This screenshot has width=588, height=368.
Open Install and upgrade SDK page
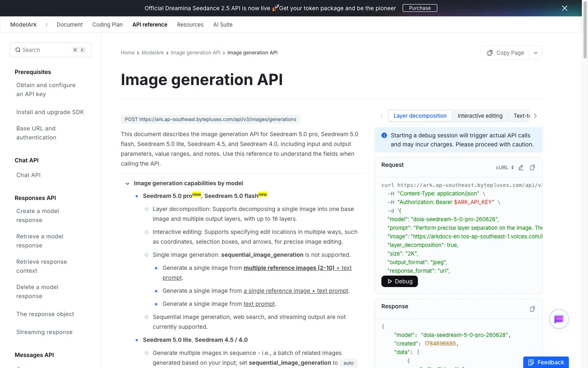[50, 112]
